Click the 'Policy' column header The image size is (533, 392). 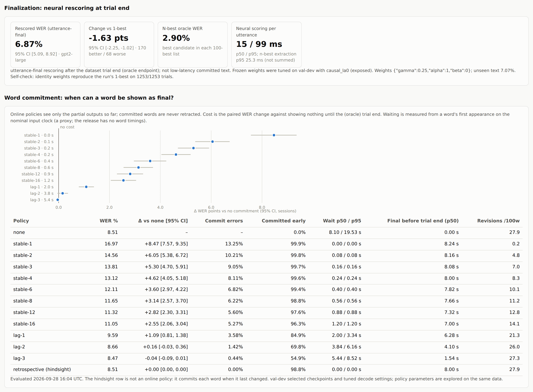pos(21,221)
